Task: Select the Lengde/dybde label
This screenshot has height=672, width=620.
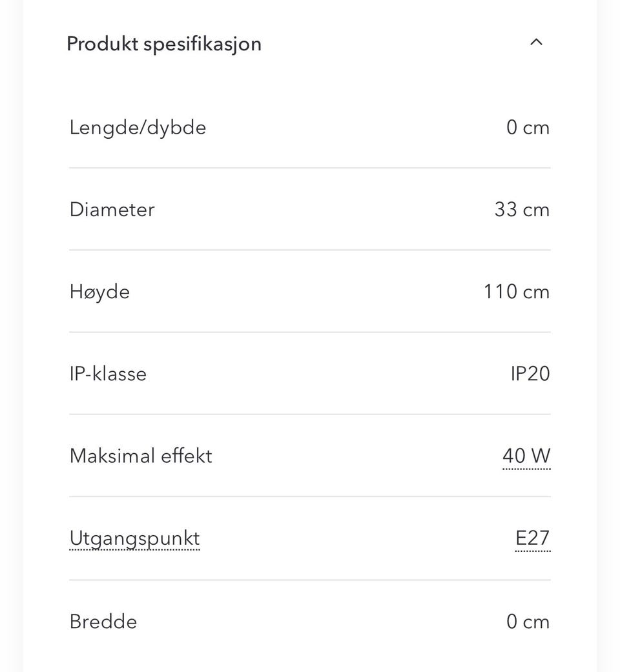Action: point(138,128)
